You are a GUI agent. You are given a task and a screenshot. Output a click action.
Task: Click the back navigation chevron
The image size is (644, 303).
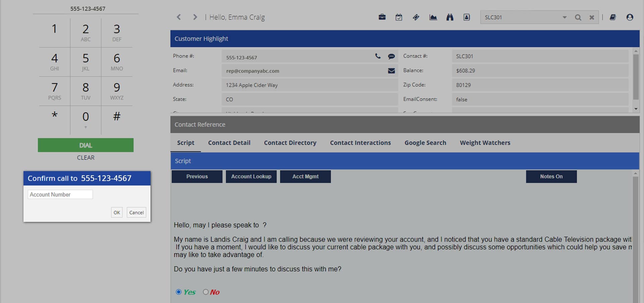point(179,17)
